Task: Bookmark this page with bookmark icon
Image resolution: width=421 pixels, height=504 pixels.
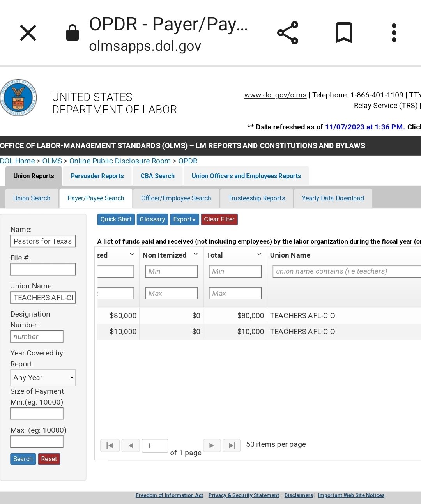Action: point(344,33)
